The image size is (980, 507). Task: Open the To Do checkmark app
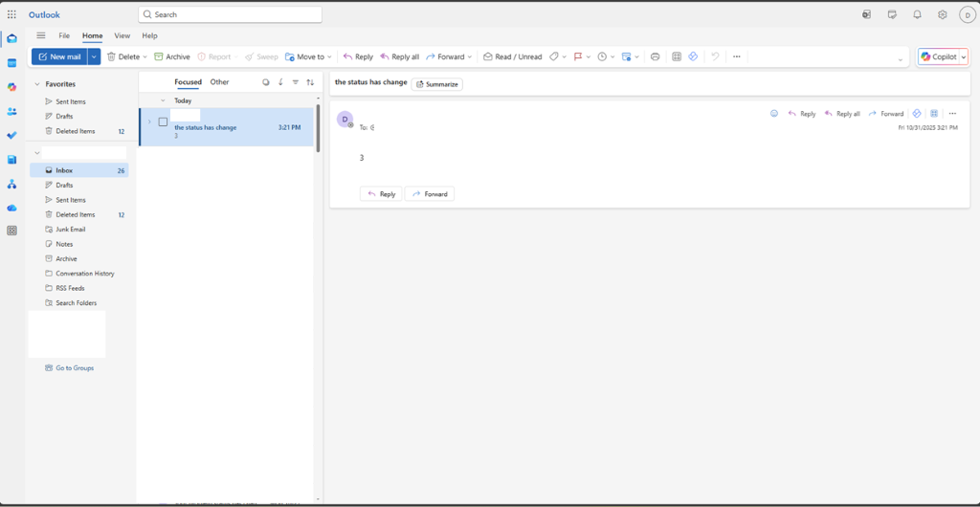click(11, 136)
